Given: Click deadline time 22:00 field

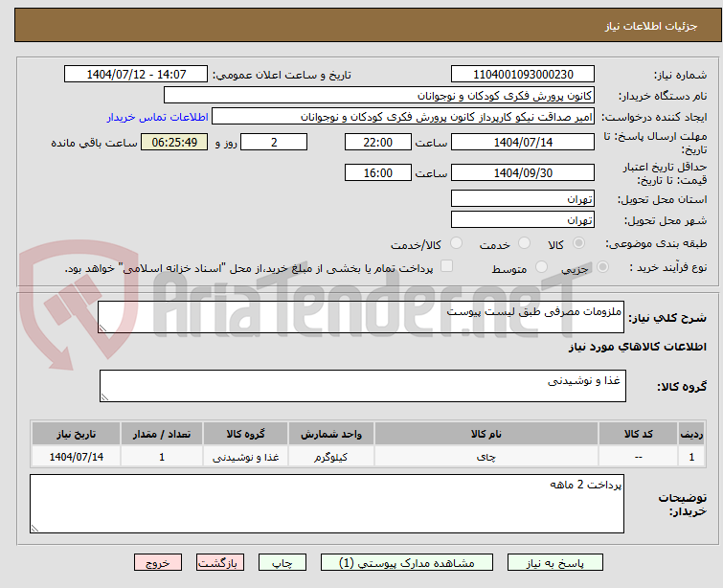Looking at the screenshot, I should click(377, 142).
